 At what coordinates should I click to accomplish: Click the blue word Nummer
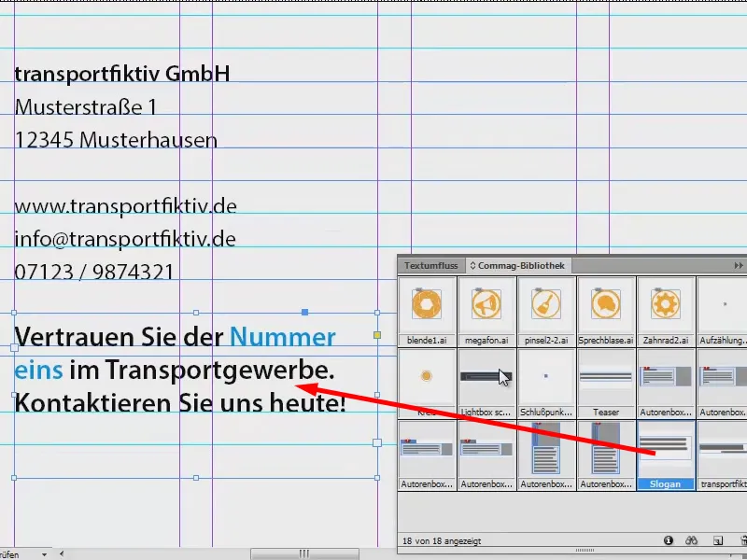coord(283,337)
